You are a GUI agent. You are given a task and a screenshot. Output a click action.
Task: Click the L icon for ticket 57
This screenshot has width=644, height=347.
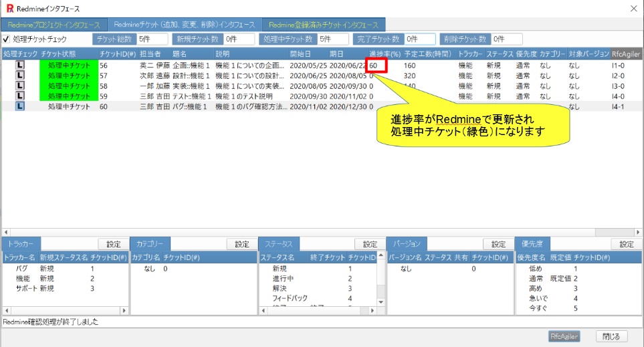(x=19, y=75)
